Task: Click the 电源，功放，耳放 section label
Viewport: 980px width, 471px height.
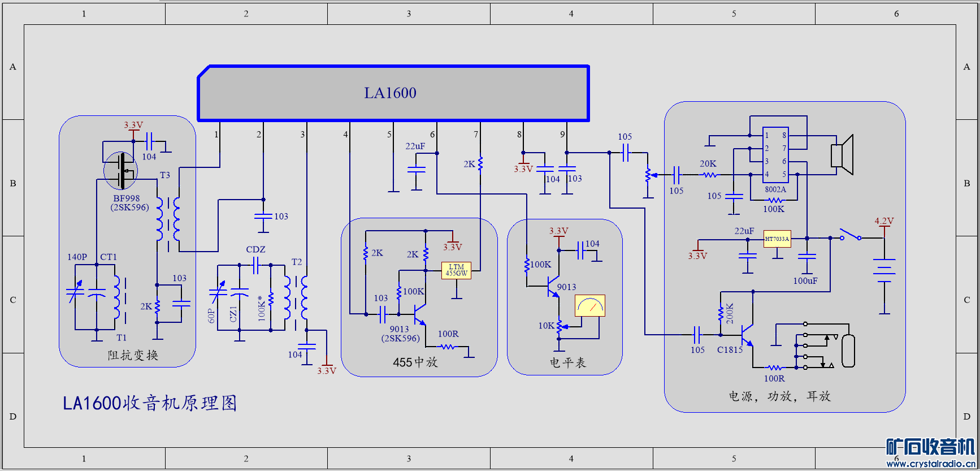Action: 780,396
